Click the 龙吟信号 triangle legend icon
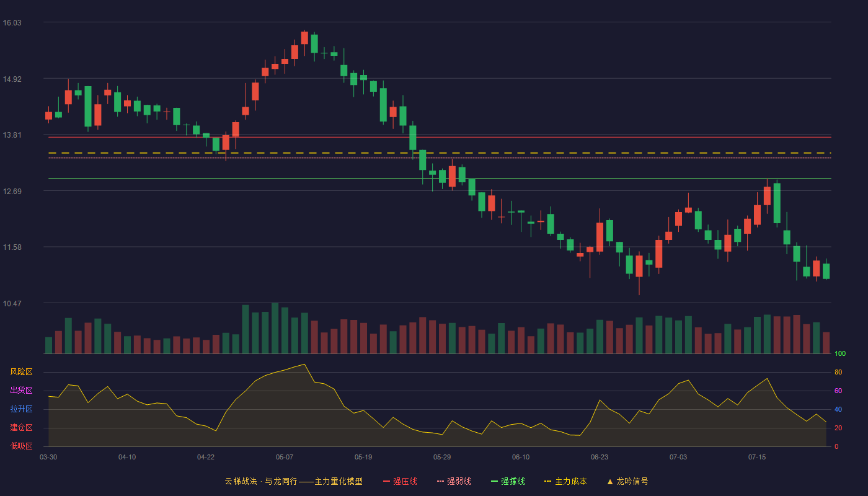This screenshot has width=868, height=496. [610, 481]
